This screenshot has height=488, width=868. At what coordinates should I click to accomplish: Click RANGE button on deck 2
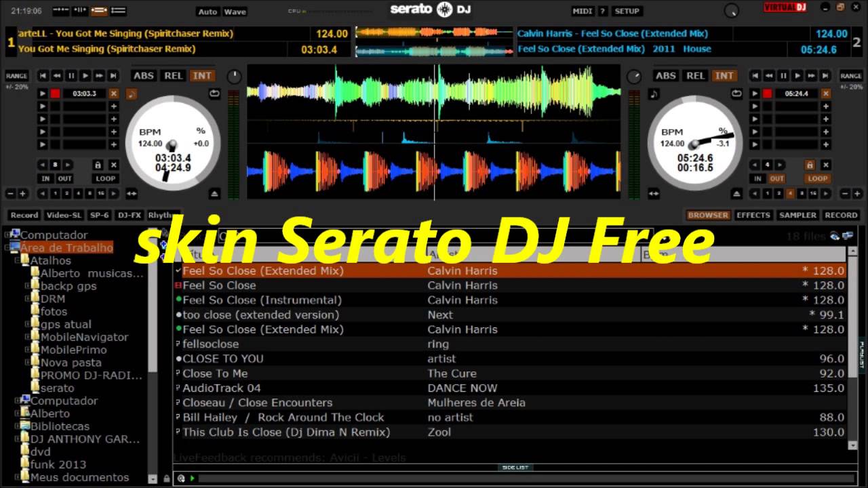851,76
